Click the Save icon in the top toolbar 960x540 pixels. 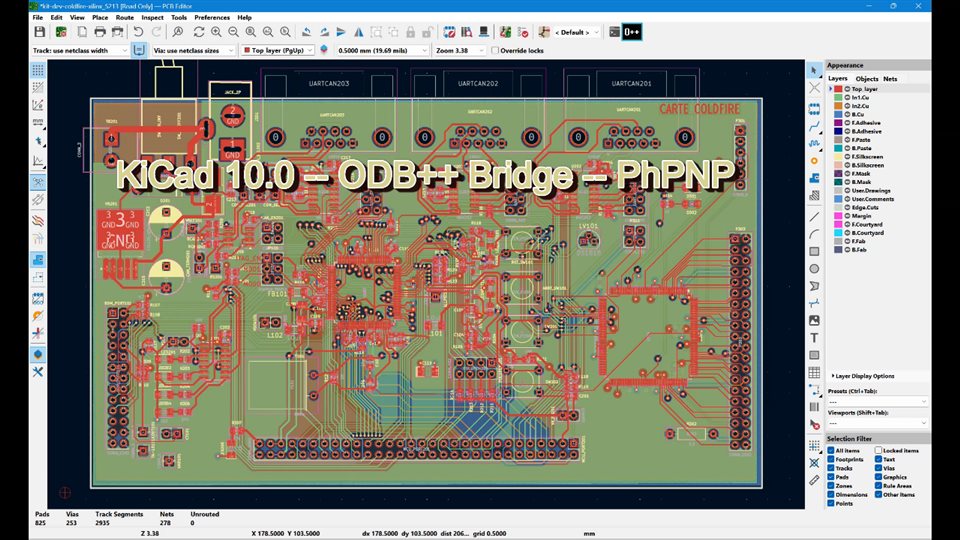click(x=40, y=32)
